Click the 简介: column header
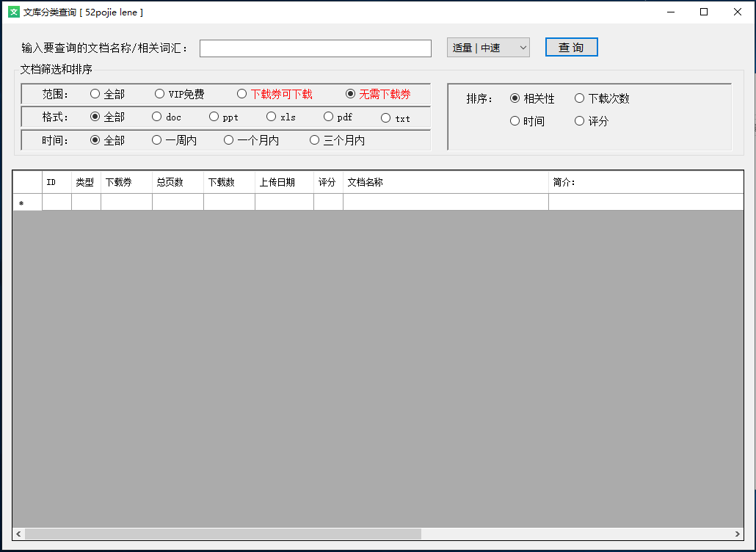The height and width of the screenshot is (552, 756). pyautogui.click(x=646, y=182)
